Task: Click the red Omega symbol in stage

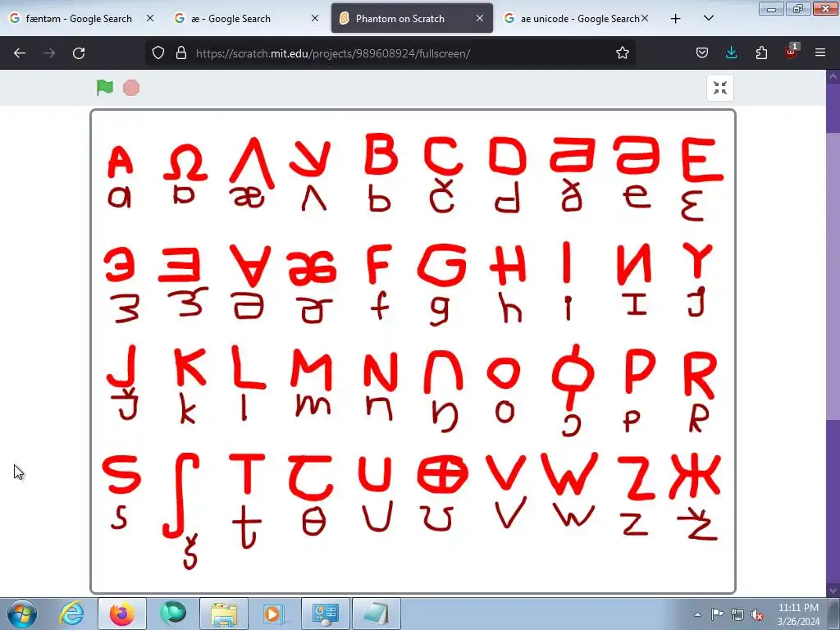Action: pyautogui.click(x=185, y=163)
